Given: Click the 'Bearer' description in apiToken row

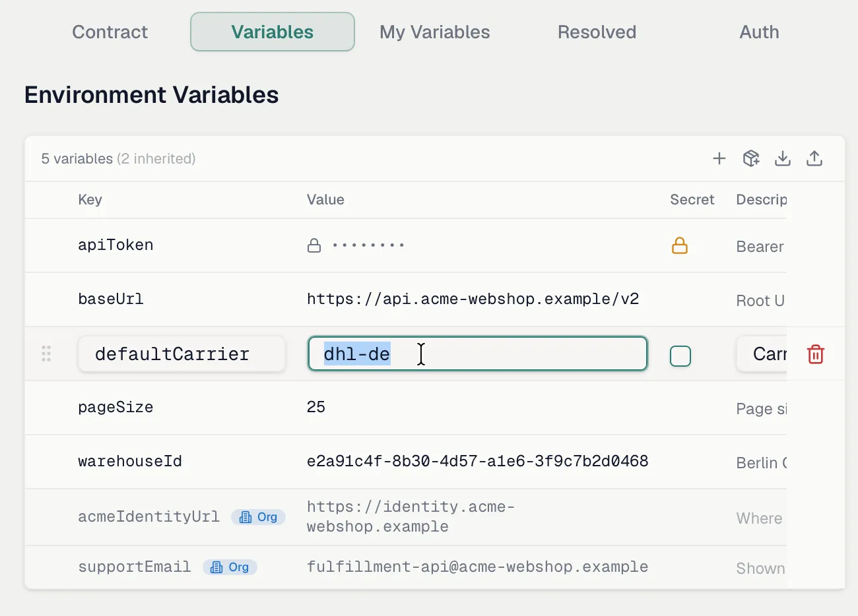Looking at the screenshot, I should (760, 247).
